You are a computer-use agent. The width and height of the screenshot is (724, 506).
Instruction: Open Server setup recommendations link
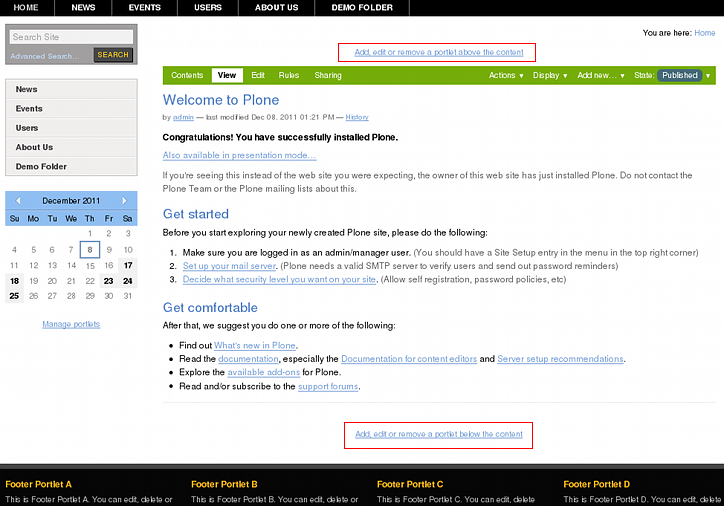561,359
